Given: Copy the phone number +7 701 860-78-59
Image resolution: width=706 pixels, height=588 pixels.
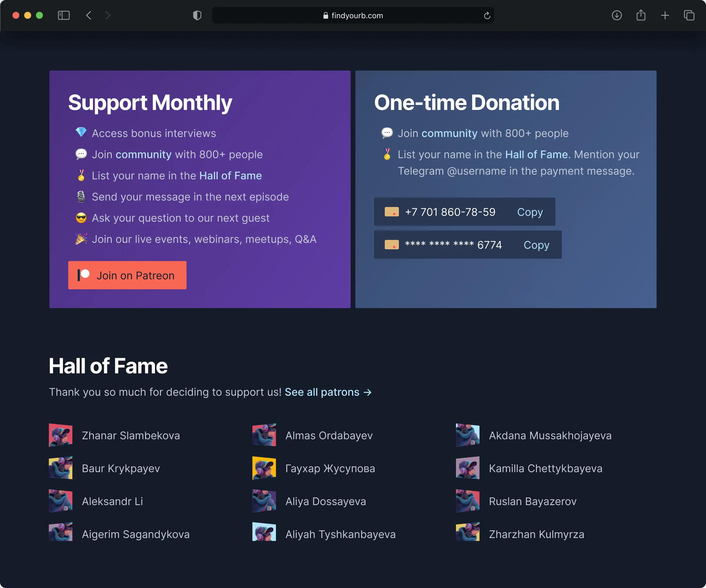Looking at the screenshot, I should click(x=529, y=212).
